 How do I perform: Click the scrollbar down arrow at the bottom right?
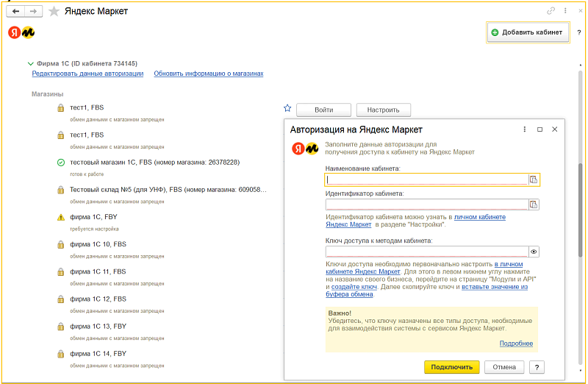(x=581, y=371)
